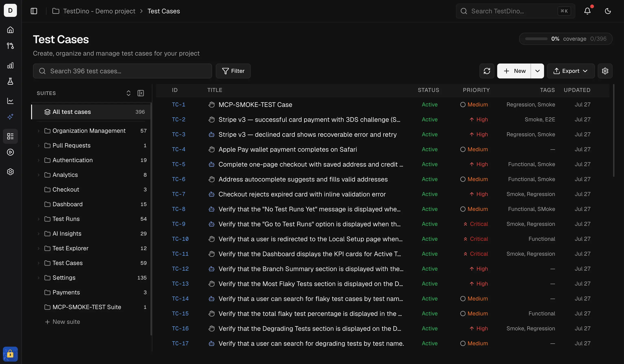The height and width of the screenshot is (364, 624).
Task: Open the Export dropdown
Action: point(571,71)
